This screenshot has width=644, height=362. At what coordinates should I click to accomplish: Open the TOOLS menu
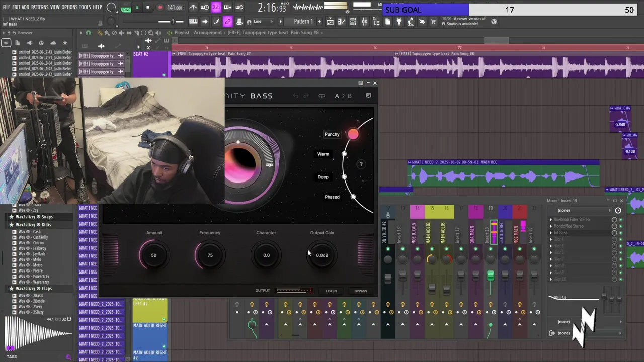click(85, 7)
